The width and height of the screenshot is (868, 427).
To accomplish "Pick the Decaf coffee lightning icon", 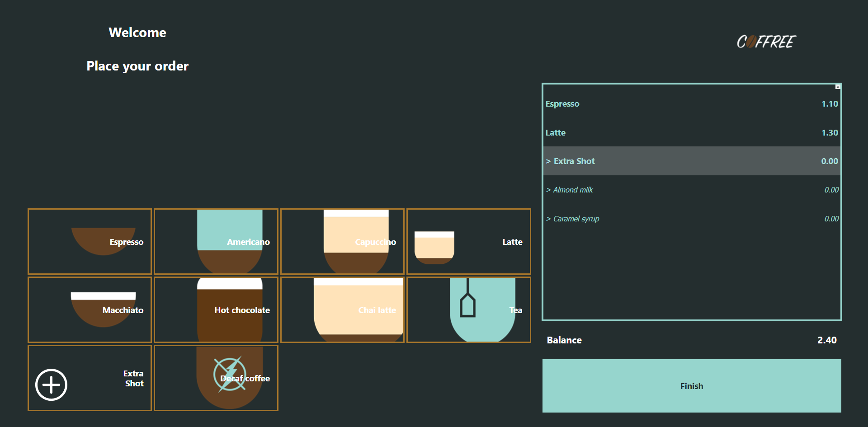I will [x=230, y=375].
